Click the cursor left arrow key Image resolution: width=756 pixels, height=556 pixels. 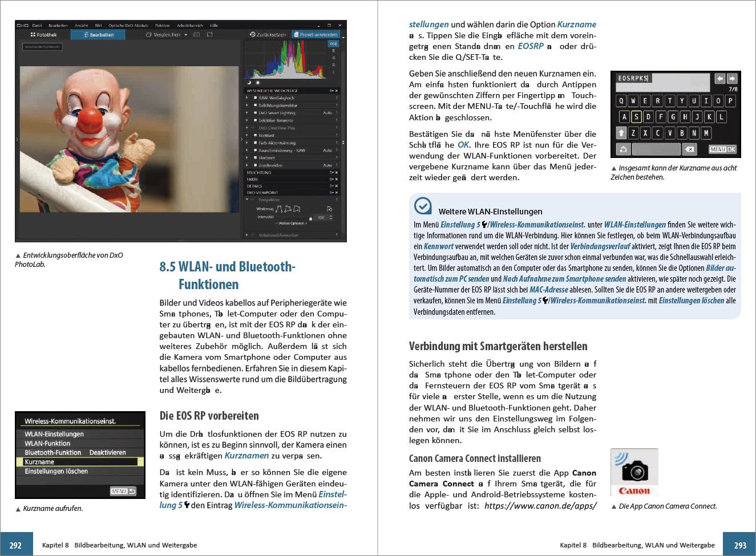click(720, 79)
